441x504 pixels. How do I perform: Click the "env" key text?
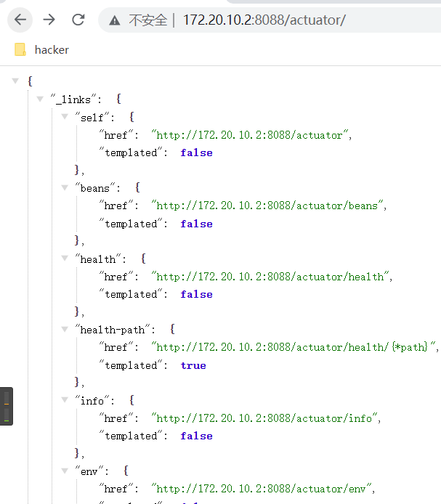click(x=89, y=471)
